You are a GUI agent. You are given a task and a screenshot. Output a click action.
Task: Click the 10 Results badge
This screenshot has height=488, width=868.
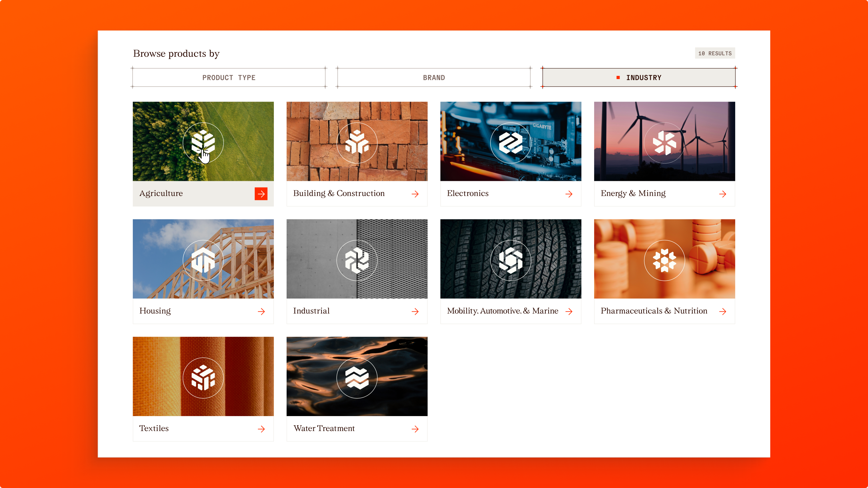pyautogui.click(x=715, y=53)
